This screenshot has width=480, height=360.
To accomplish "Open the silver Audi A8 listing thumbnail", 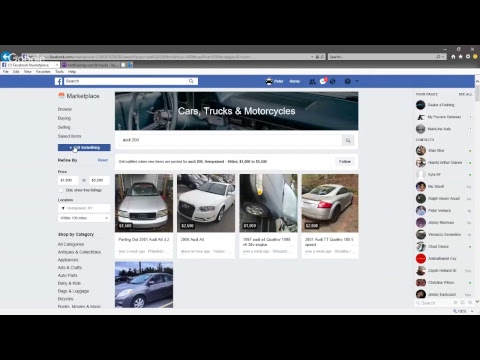I will (144, 203).
